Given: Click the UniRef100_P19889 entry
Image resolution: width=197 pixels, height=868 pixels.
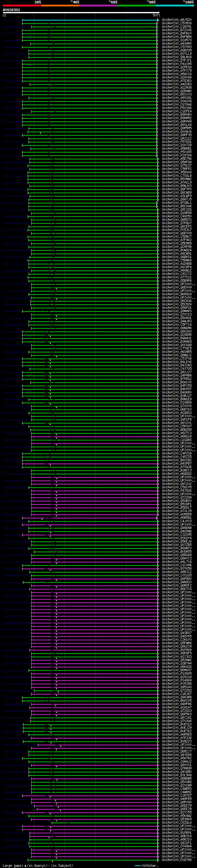Looking at the screenshot, I should 177,402.
